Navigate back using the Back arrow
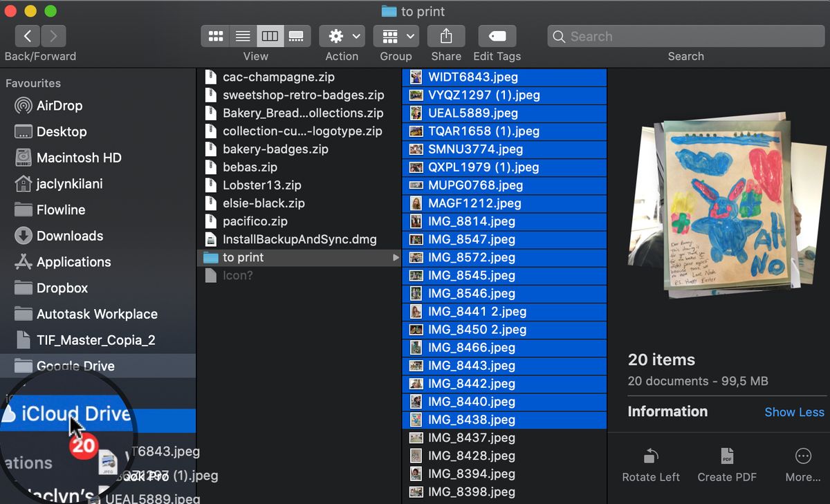The image size is (830, 504). (x=27, y=35)
